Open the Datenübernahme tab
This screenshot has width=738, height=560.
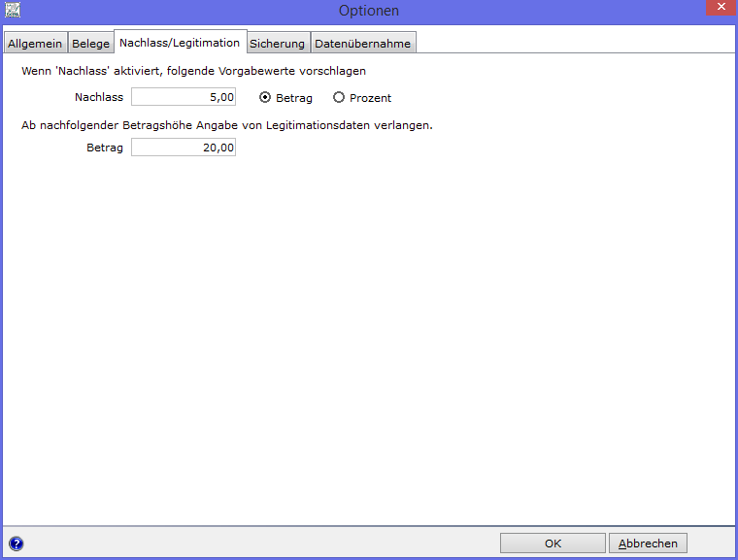[363, 44]
